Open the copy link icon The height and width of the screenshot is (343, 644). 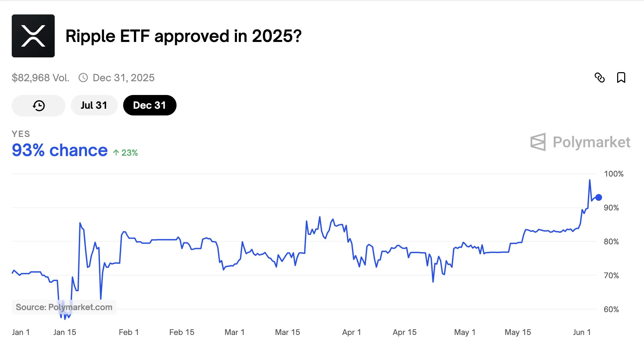(600, 78)
